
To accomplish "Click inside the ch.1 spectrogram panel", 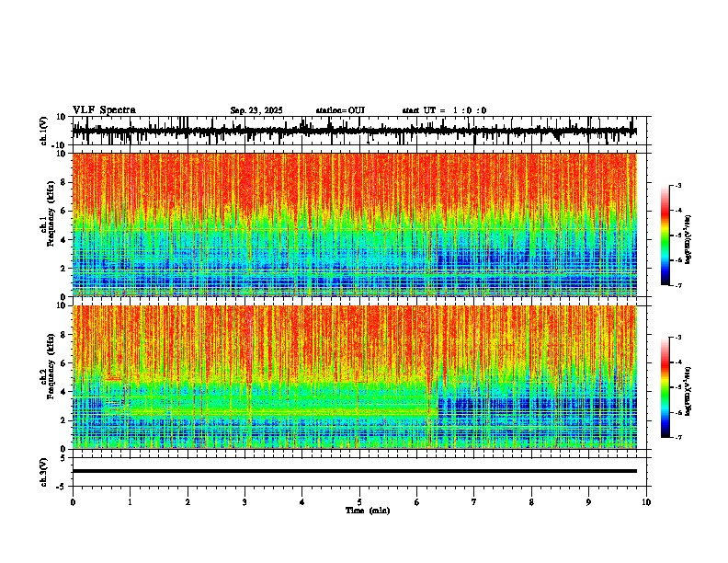I will tap(354, 224).
